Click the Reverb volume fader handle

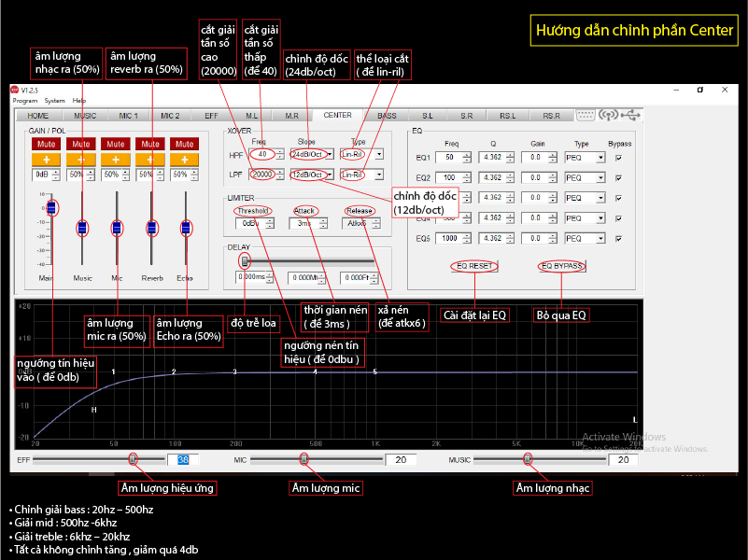tap(151, 229)
